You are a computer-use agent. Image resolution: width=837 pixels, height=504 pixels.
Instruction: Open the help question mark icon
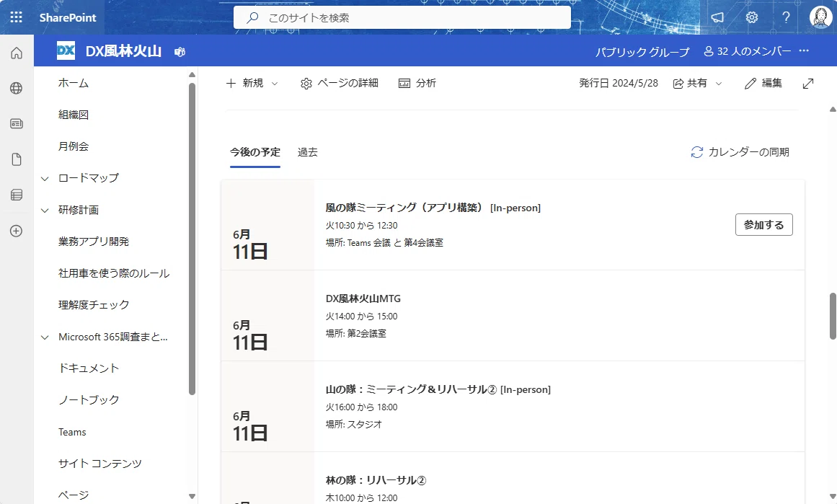coord(786,17)
